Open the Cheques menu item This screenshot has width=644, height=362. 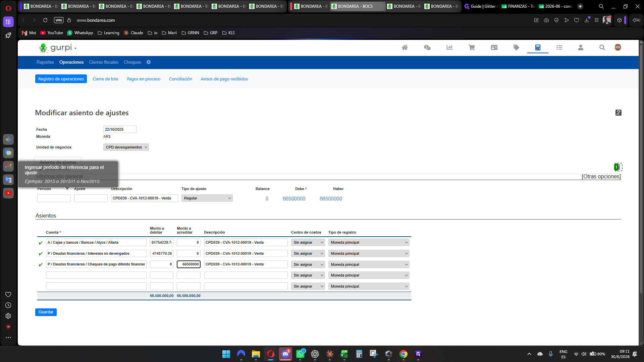pyautogui.click(x=132, y=62)
